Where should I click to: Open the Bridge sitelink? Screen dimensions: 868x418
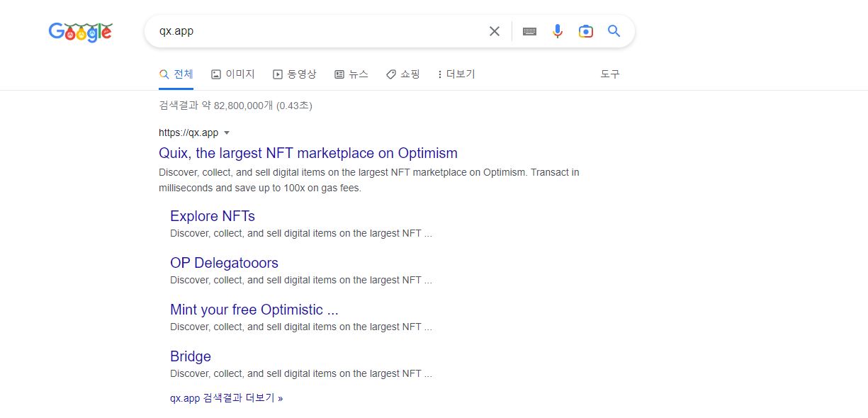pyautogui.click(x=191, y=356)
